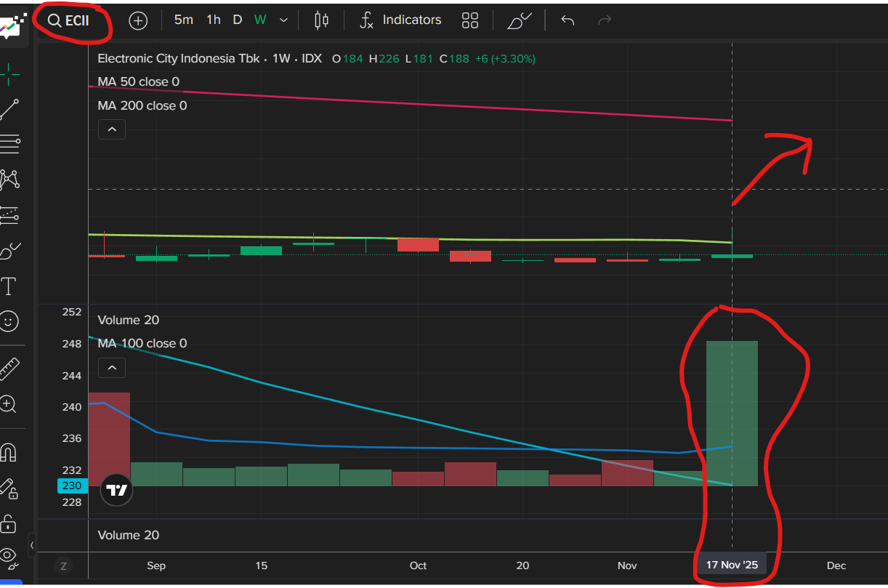
Task: Activate the zoom in tool
Action: point(9,404)
